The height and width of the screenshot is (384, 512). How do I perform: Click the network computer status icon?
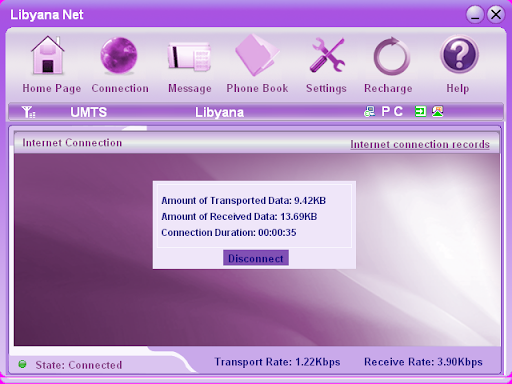pos(369,111)
